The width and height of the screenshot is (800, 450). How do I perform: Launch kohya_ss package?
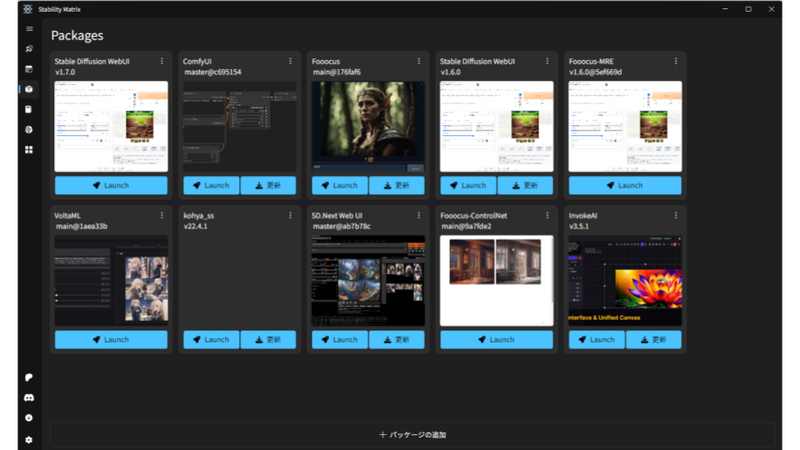pyautogui.click(x=211, y=339)
